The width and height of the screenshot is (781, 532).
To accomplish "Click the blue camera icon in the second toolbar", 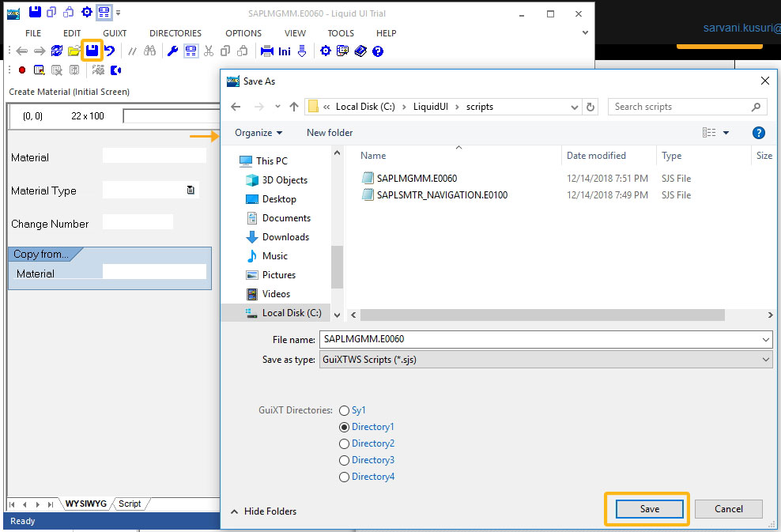I will pyautogui.click(x=115, y=70).
